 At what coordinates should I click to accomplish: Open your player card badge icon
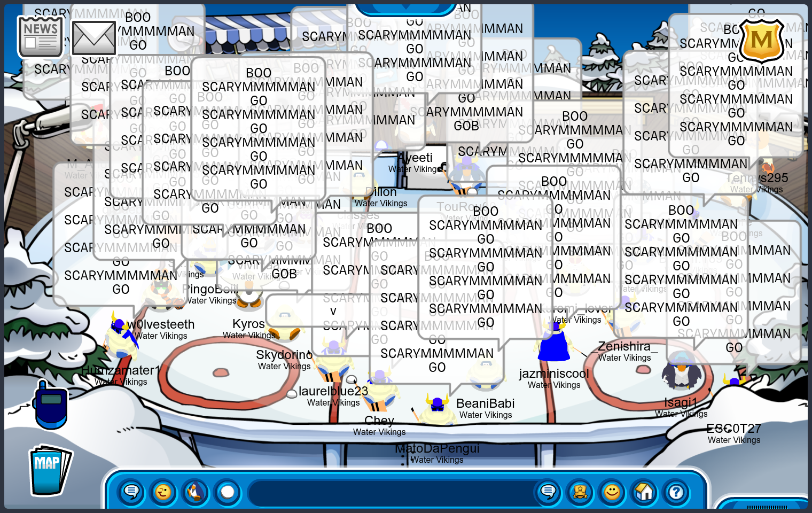(x=580, y=492)
